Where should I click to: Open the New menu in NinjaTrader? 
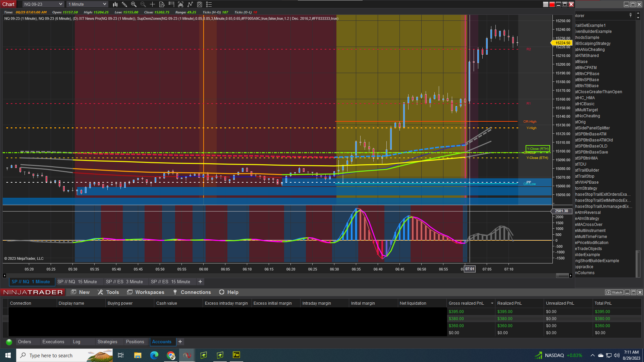[80, 292]
